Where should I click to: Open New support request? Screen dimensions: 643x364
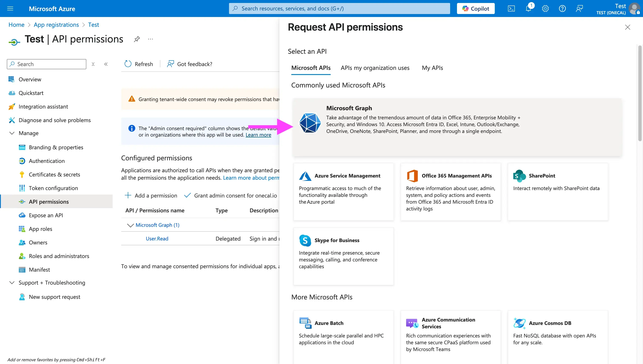click(54, 297)
